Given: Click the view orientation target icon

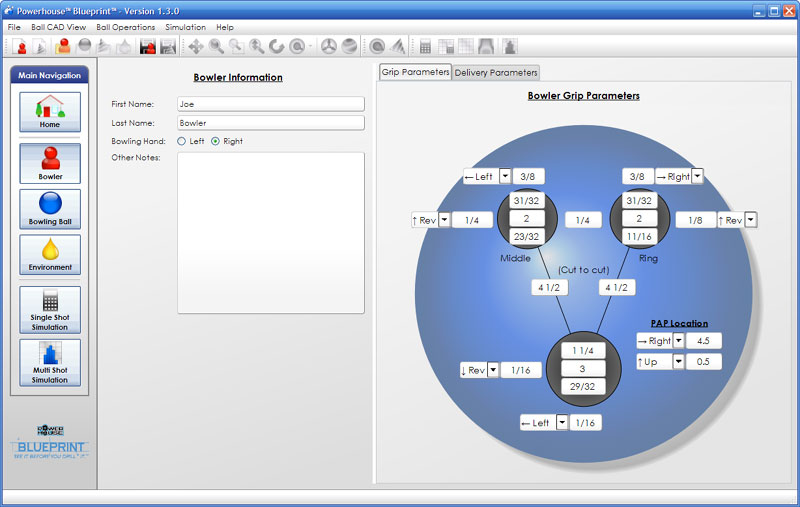Looking at the screenshot, I should [x=296, y=46].
